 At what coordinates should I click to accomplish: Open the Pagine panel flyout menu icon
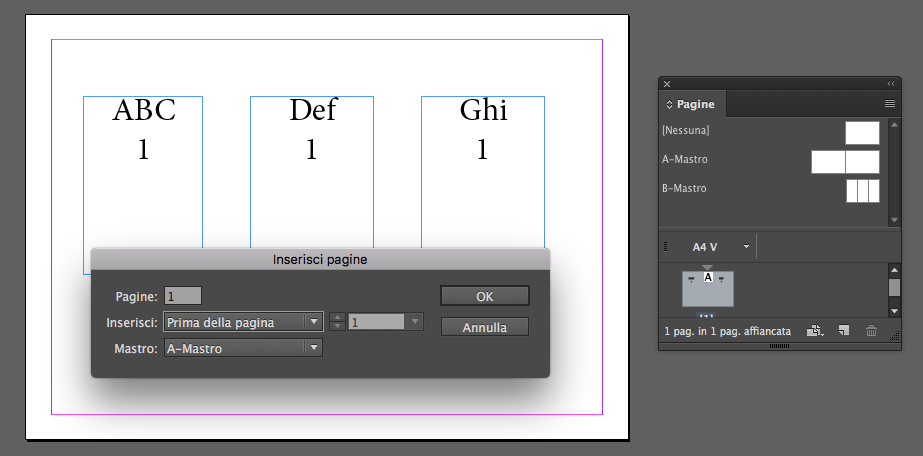pyautogui.click(x=889, y=104)
